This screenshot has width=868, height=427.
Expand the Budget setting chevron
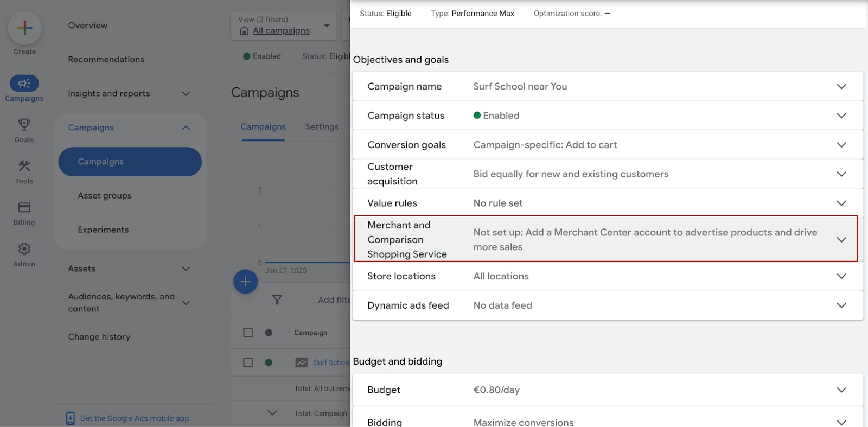click(x=841, y=390)
